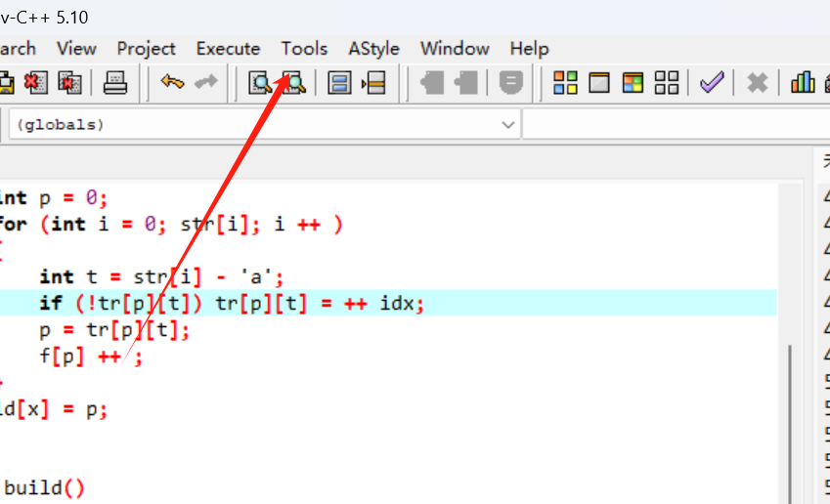Image resolution: width=830 pixels, height=504 pixels.
Task: Expand the (globals) scope dropdown
Action: [508, 125]
